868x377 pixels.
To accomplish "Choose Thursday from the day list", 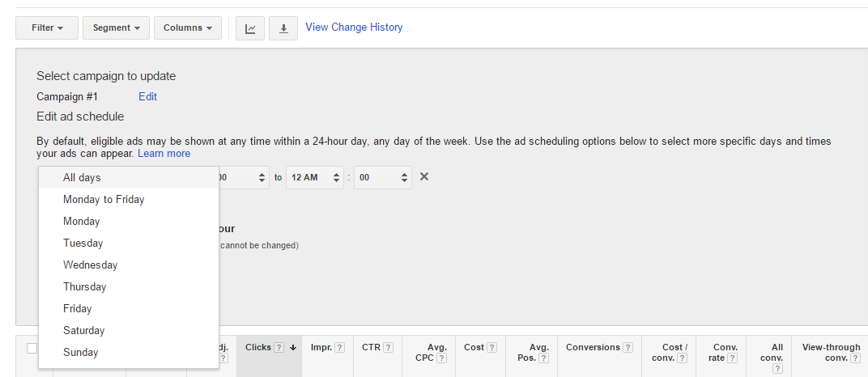I will (129, 287).
